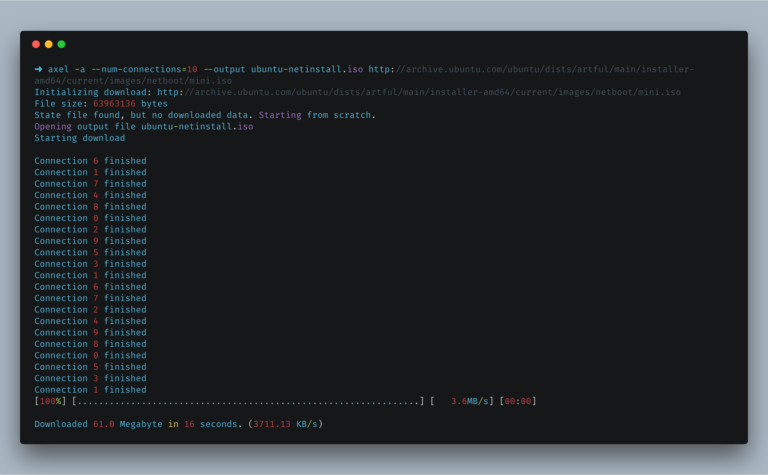
Task: Click "ubuntu-netinstall.iso" in the axel command line
Action: (307, 69)
